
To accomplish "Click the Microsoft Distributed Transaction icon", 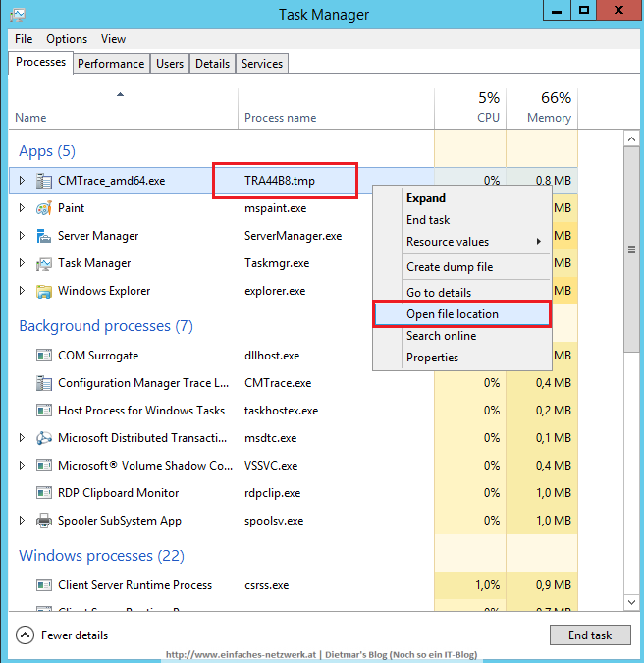I will (x=44, y=438).
